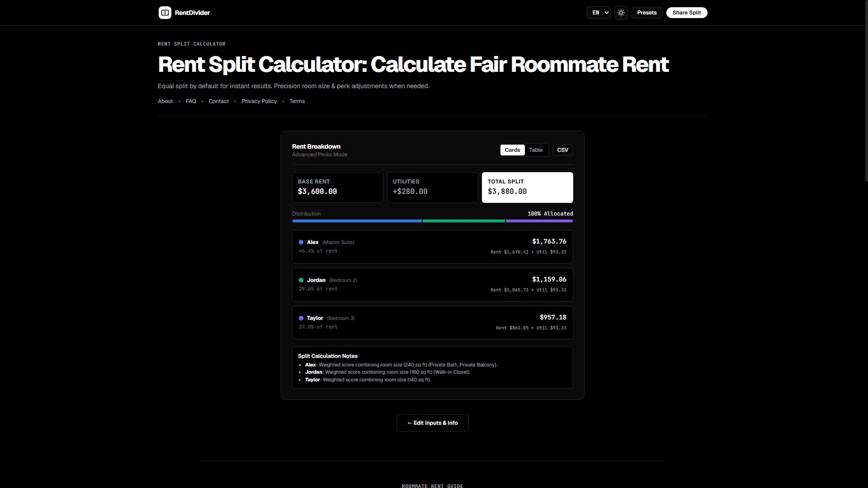Toggle the light/dark theme sun icon

coord(621,13)
